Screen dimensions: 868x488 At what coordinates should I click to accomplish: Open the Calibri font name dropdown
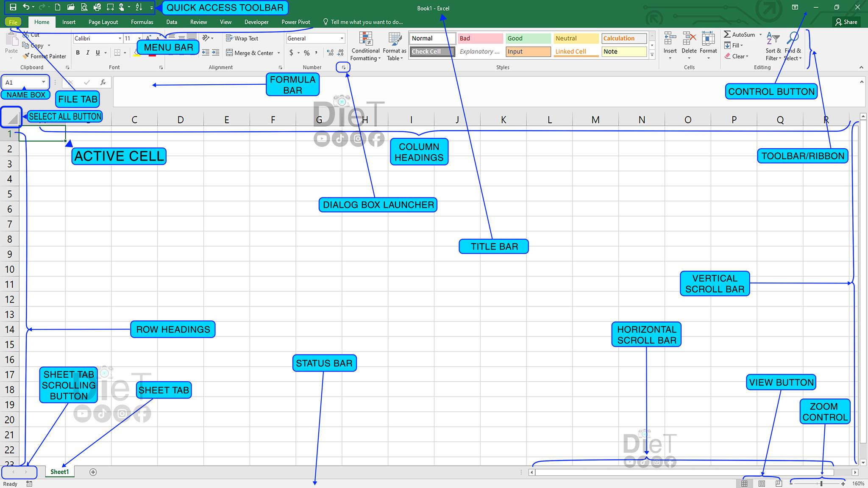[120, 39]
